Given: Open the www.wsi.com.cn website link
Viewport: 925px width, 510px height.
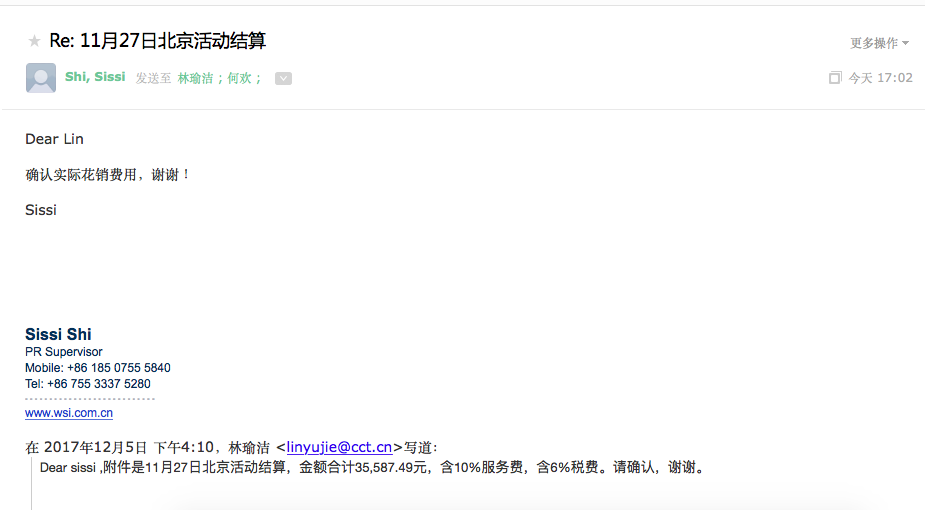Looking at the screenshot, I should 69,413.
